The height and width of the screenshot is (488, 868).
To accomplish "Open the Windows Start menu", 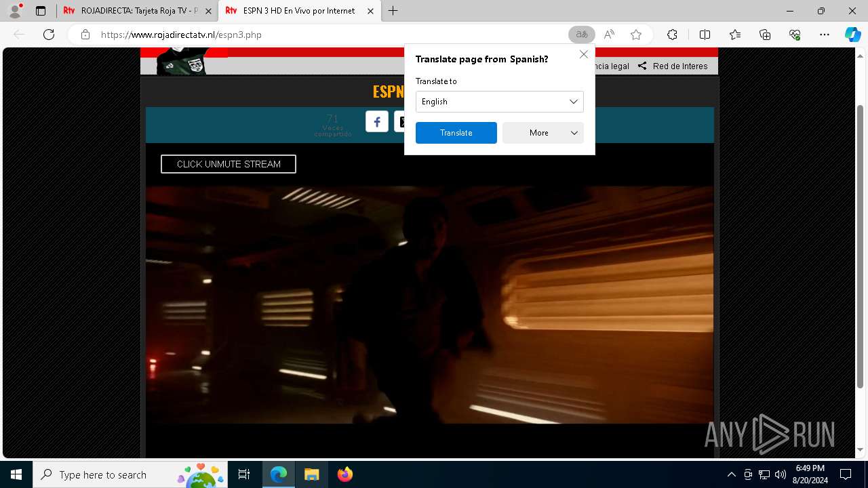I will tap(16, 474).
